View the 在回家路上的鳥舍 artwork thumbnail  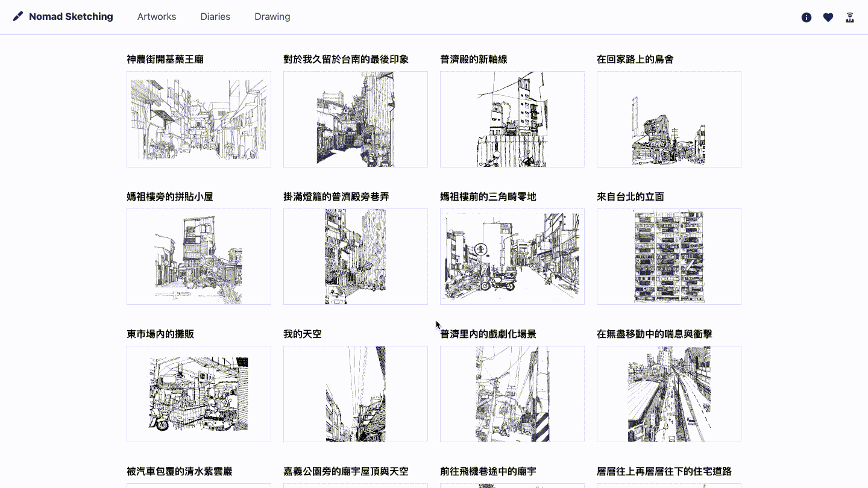pyautogui.click(x=669, y=119)
